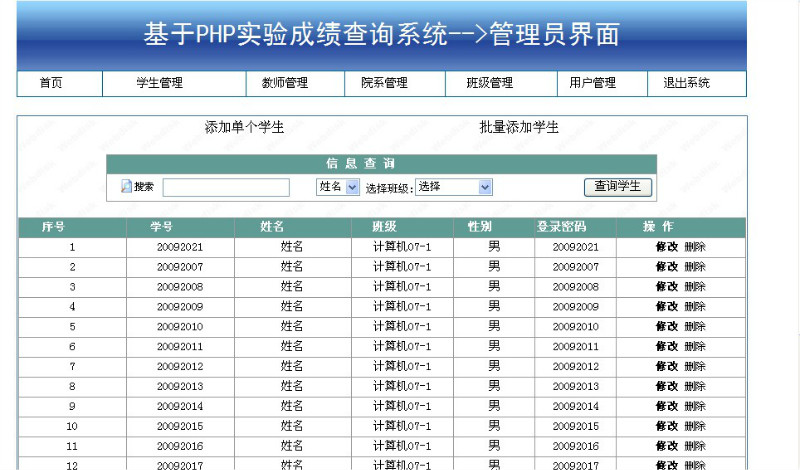The width and height of the screenshot is (800, 470).
Task: Expand the 选择班级 class dropdown
Action: tap(454, 187)
